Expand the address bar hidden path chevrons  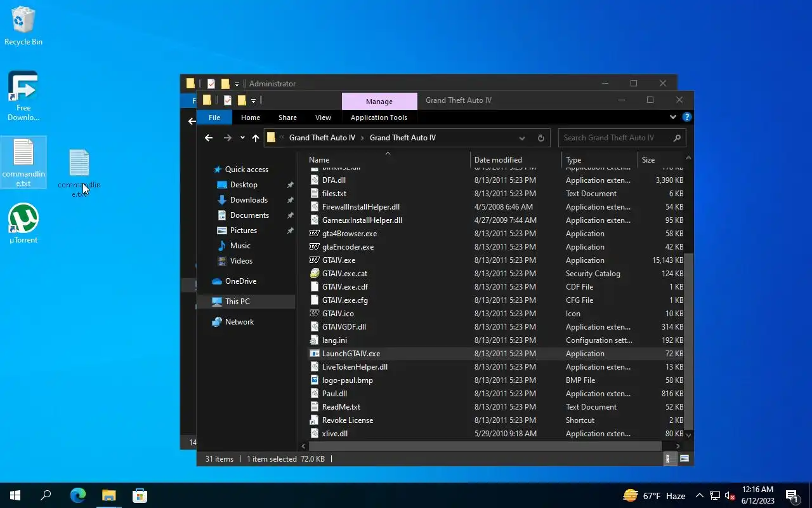tap(282, 138)
